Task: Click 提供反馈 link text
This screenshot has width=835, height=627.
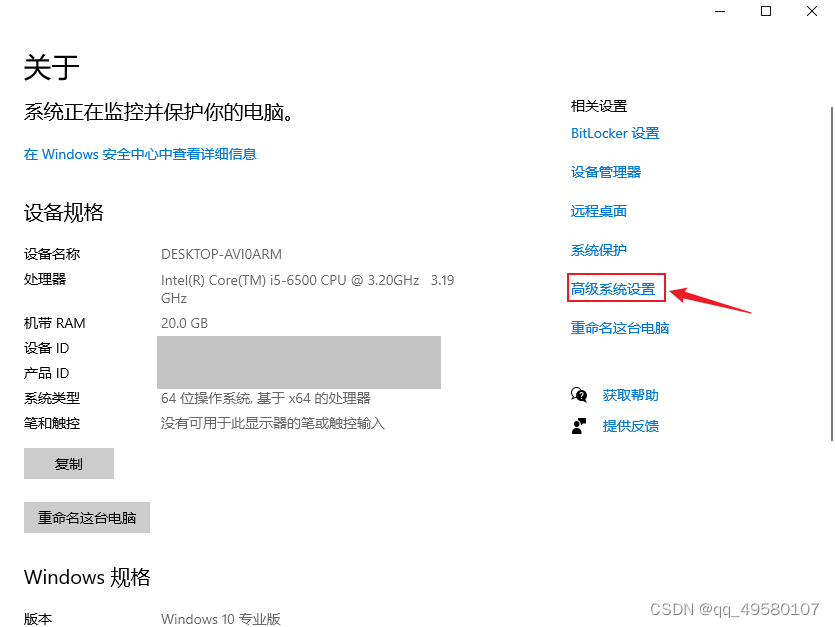Action: coord(631,426)
